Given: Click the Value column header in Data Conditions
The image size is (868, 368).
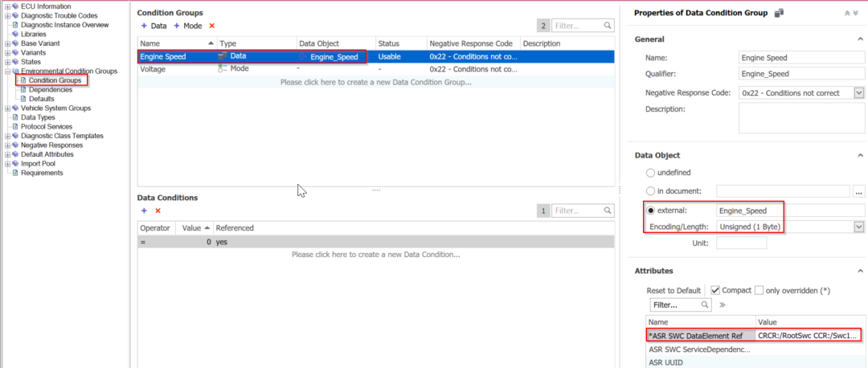Looking at the screenshot, I should coord(194,228).
